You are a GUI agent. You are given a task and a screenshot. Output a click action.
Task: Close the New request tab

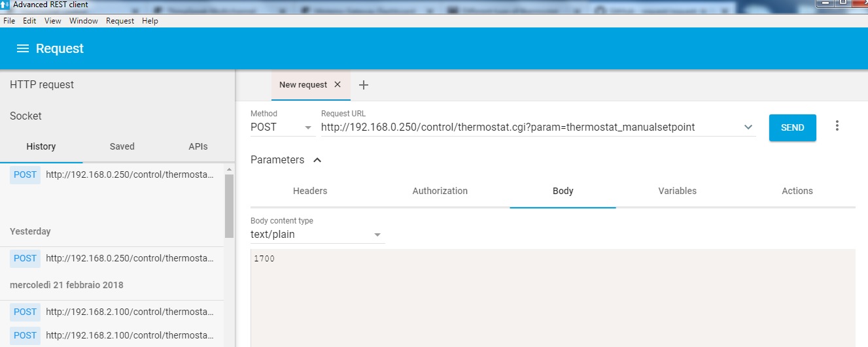(338, 84)
